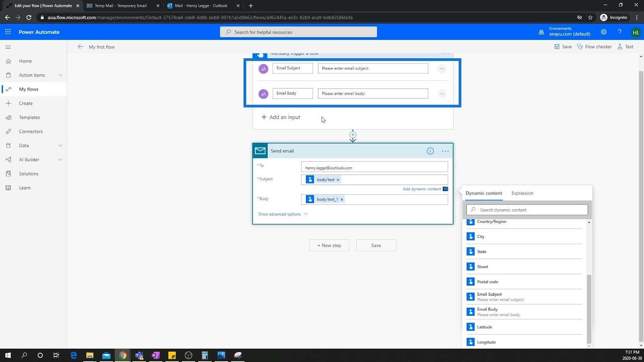Expand the Action items sidebar section
Viewport: 644px width, 362px height.
click(60, 75)
